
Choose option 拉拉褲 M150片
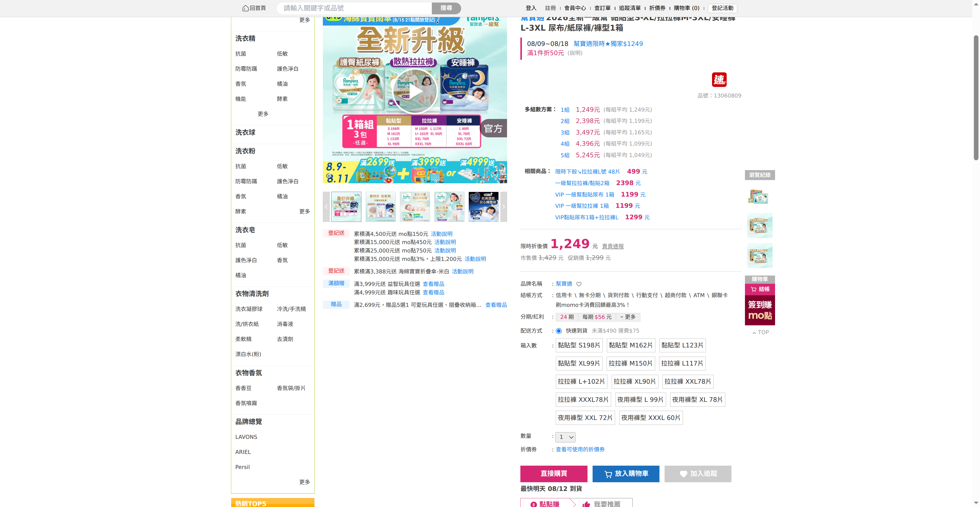point(631,364)
